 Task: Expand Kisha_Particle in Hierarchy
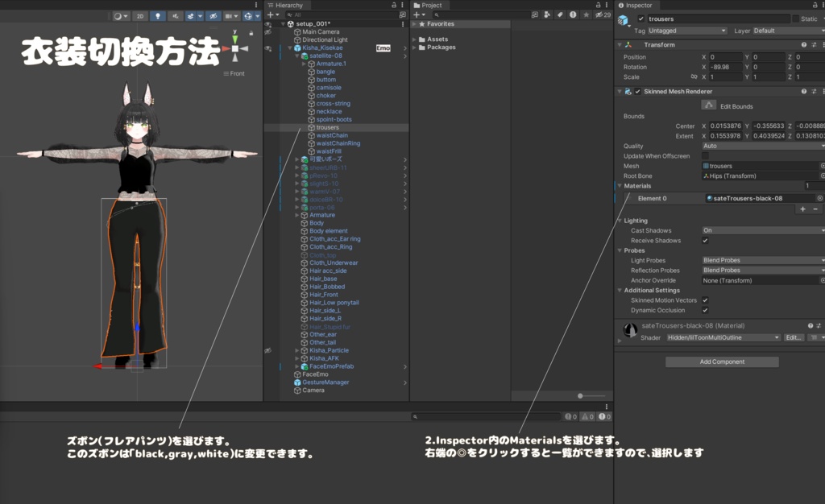(x=297, y=350)
